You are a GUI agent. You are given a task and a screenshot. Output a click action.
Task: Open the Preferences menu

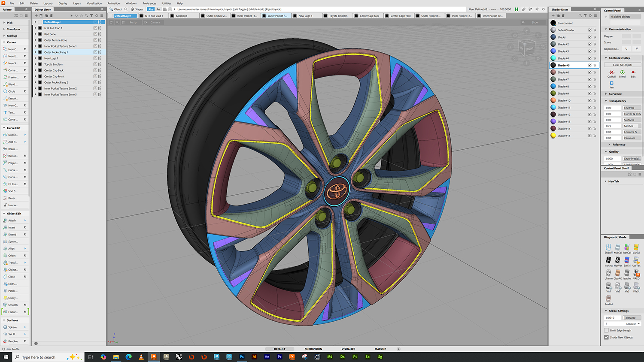click(149, 3)
